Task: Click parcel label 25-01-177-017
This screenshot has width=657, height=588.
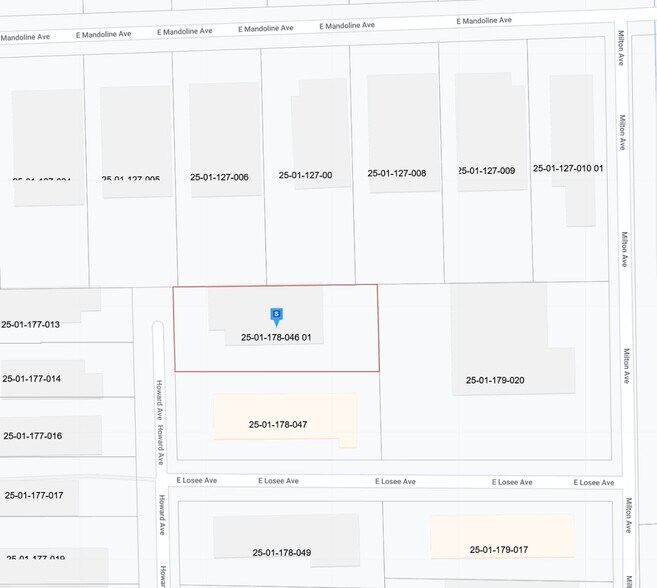Action: tap(33, 495)
